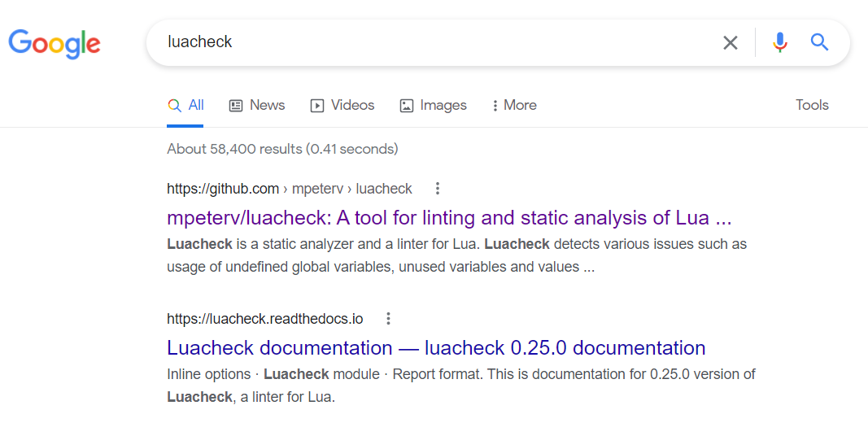This screenshot has height=436, width=868.
Task: Click the luacheck.readthedocs.io URL
Action: (265, 319)
